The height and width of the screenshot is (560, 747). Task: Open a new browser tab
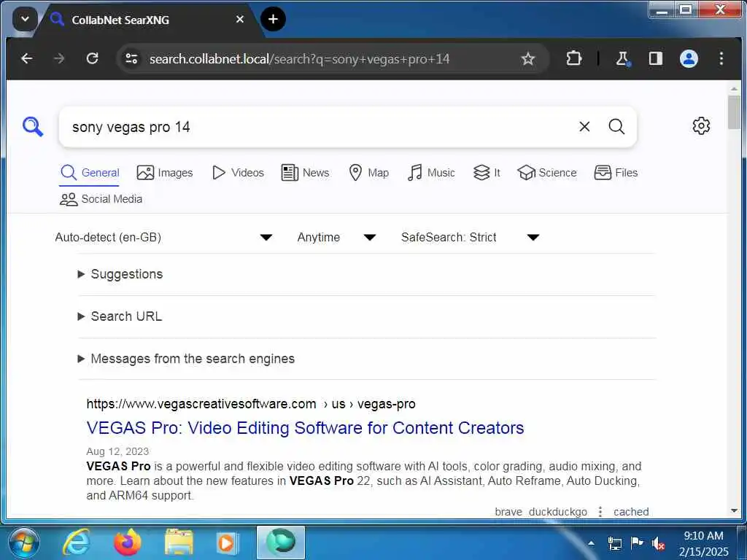coord(273,19)
